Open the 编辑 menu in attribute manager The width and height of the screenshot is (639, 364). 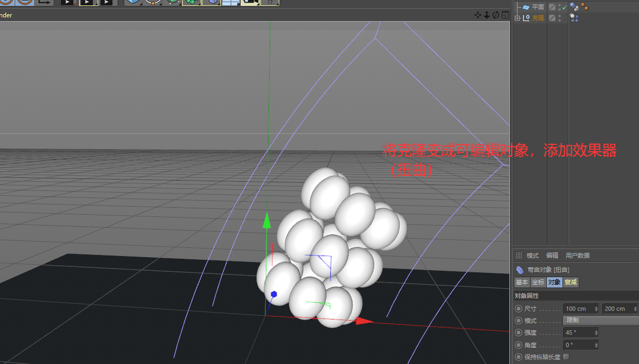pyautogui.click(x=552, y=256)
